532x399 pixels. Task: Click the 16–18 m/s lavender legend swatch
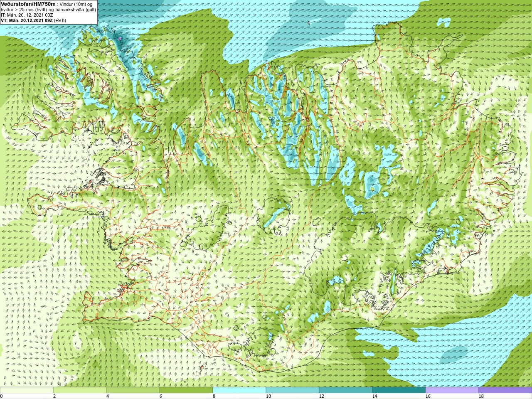(452, 390)
